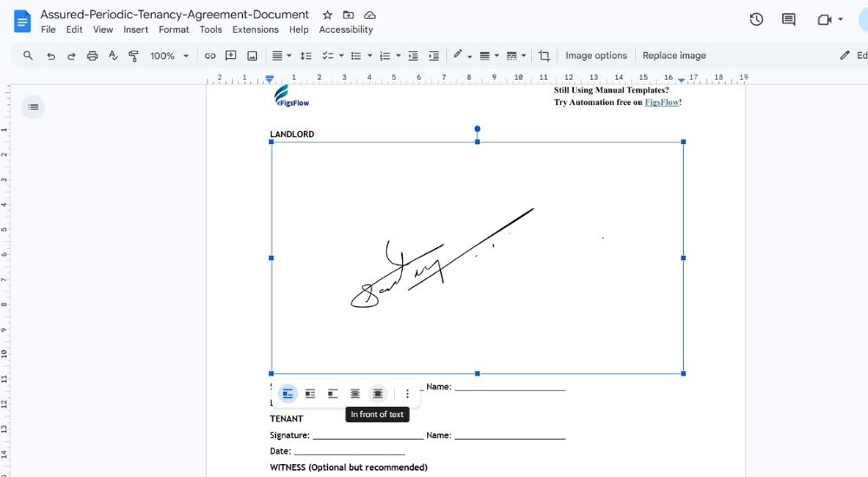Open the border dash style dropdown
Image resolution: width=868 pixels, height=477 pixels.
pos(516,56)
